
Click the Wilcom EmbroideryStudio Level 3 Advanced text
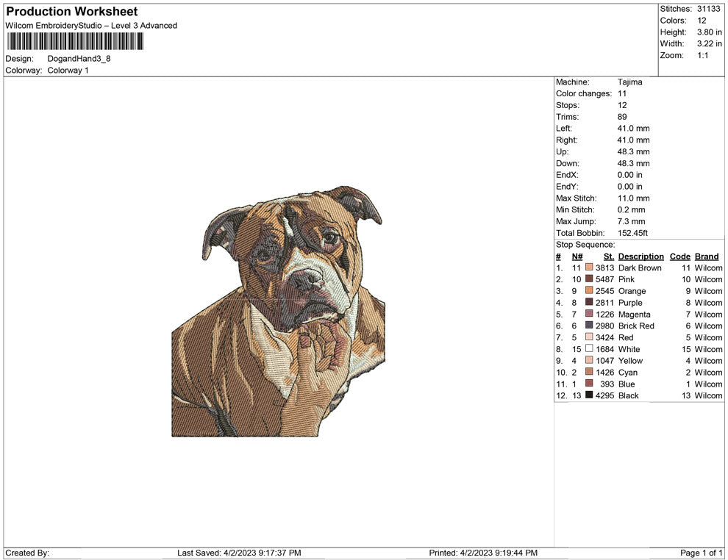point(91,26)
